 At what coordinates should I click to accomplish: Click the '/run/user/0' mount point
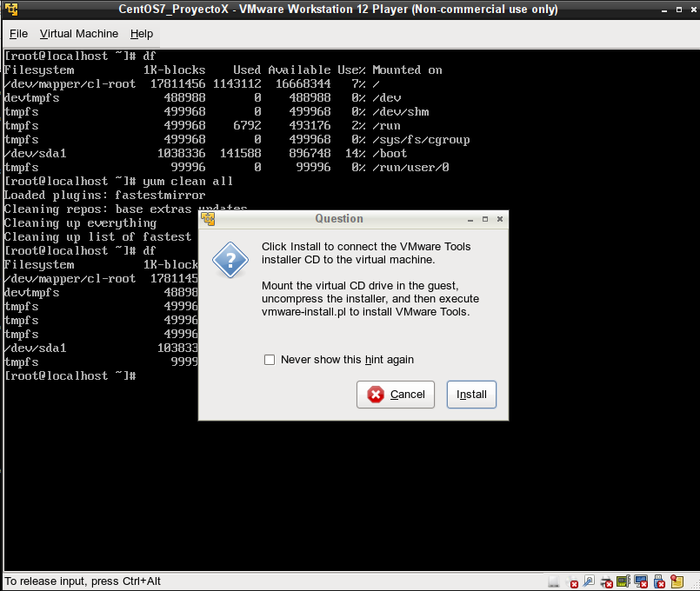pos(410,168)
